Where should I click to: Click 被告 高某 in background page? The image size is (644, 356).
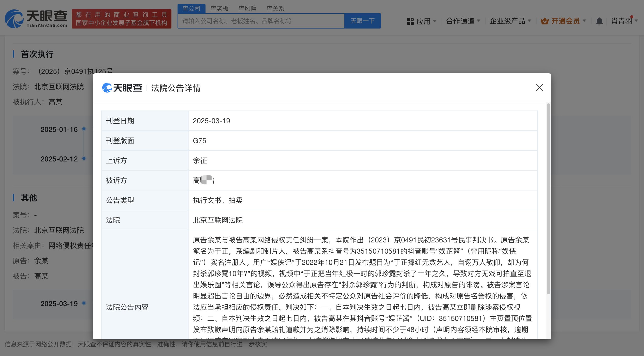tap(41, 276)
